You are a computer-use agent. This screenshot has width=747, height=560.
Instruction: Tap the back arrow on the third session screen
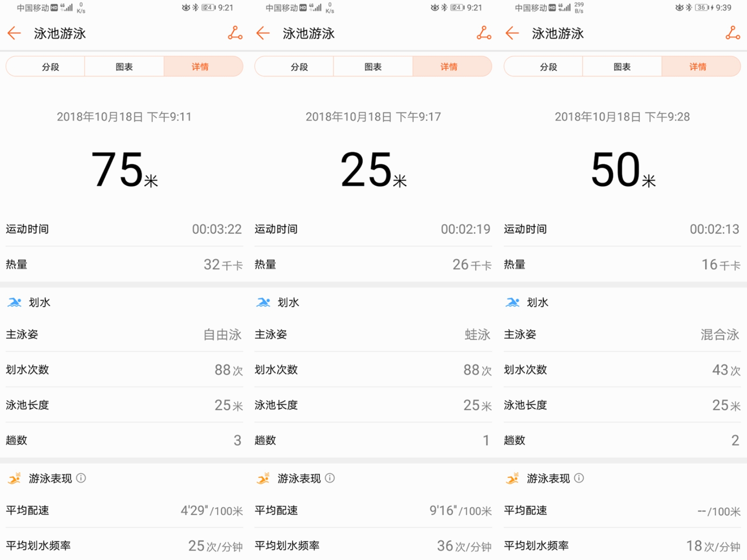(x=512, y=33)
